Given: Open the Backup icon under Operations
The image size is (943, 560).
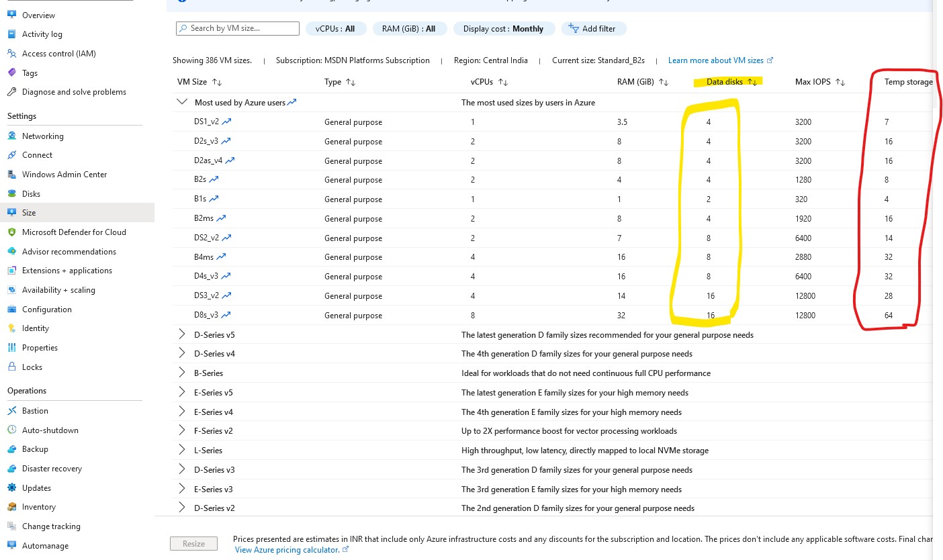Looking at the screenshot, I should (12, 449).
